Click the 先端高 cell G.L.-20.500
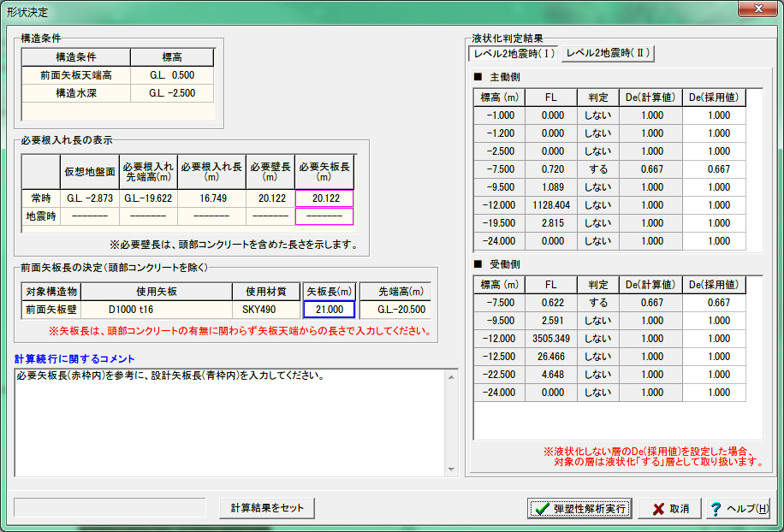This screenshot has width=784, height=532. click(x=395, y=310)
